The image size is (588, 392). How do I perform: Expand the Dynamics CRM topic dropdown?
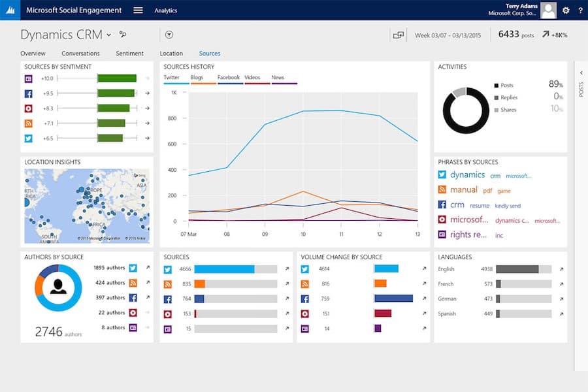tap(109, 35)
